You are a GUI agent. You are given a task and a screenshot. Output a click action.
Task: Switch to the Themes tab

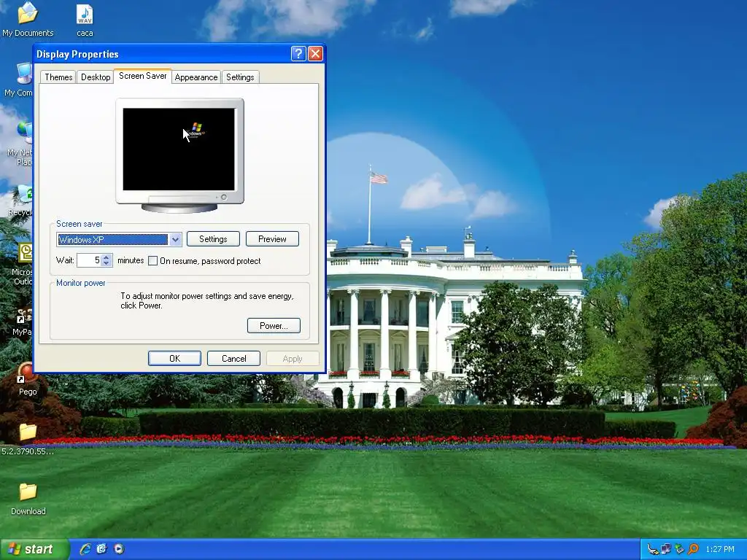pos(58,77)
